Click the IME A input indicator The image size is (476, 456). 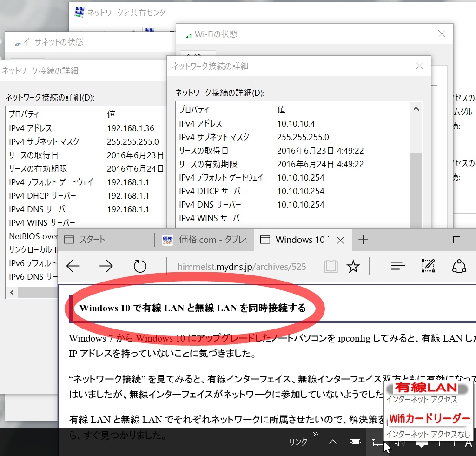coord(469,444)
